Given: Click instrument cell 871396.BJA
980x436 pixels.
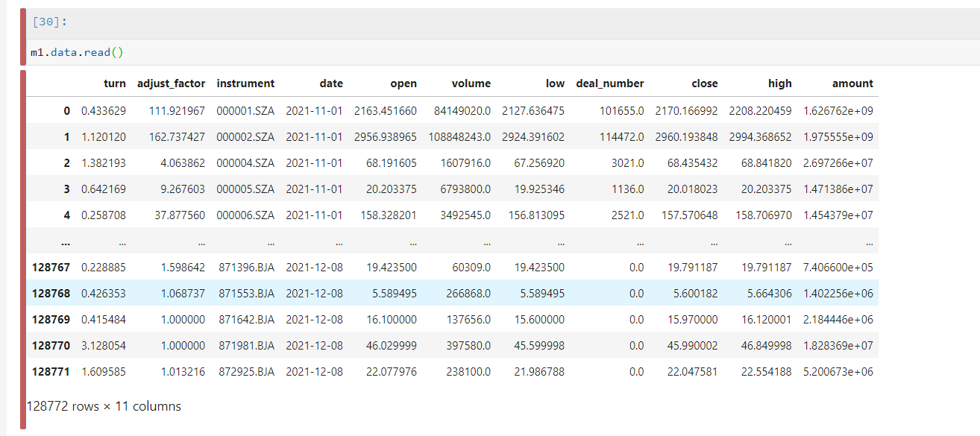Looking at the screenshot, I should click(x=246, y=268).
